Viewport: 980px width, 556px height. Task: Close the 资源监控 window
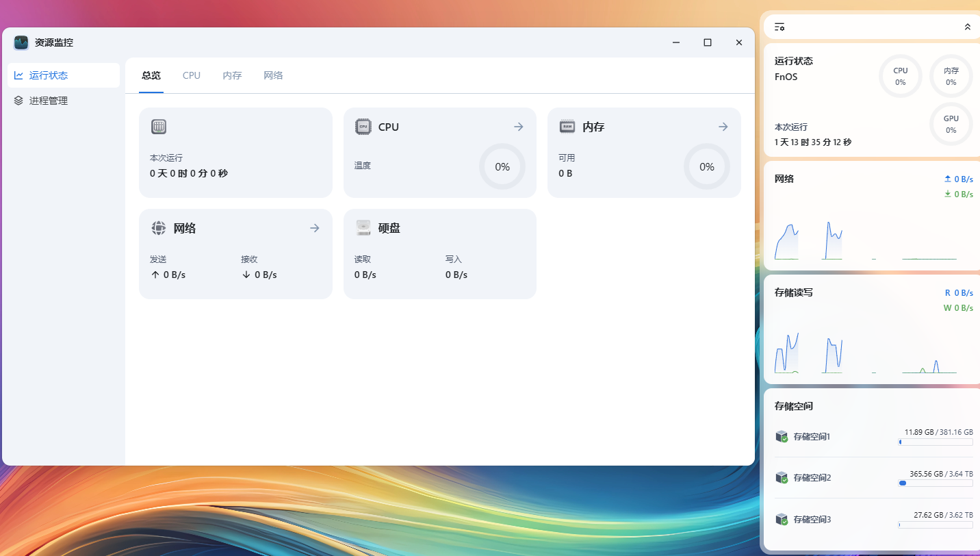(x=739, y=42)
